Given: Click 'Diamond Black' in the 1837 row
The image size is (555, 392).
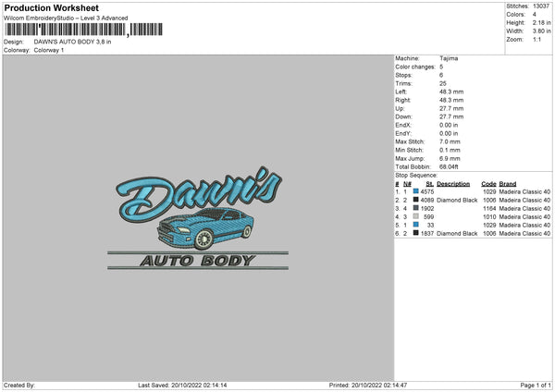Looking at the screenshot, I should pyautogui.click(x=457, y=234).
